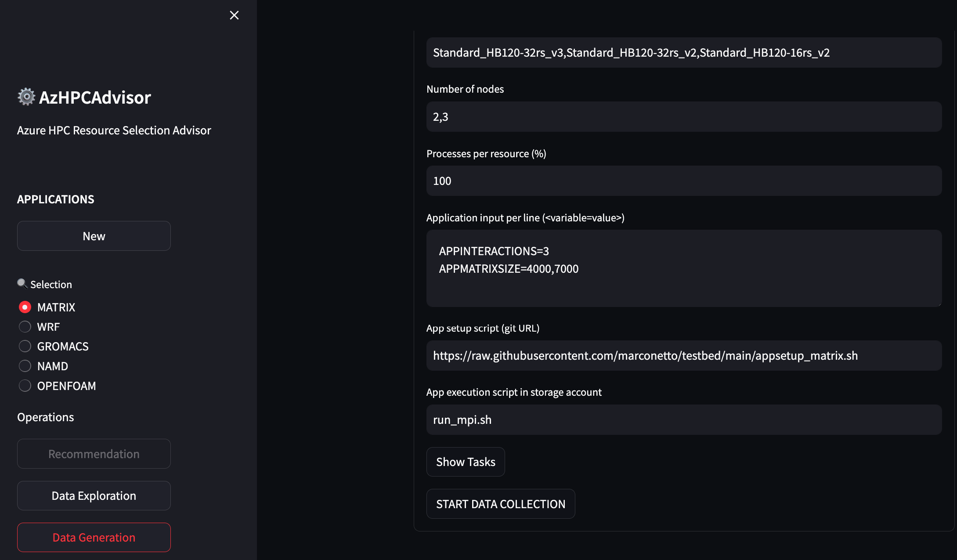Click the APPINTERACTIONS=3 line
Screen dimensions: 957x560
(494, 251)
